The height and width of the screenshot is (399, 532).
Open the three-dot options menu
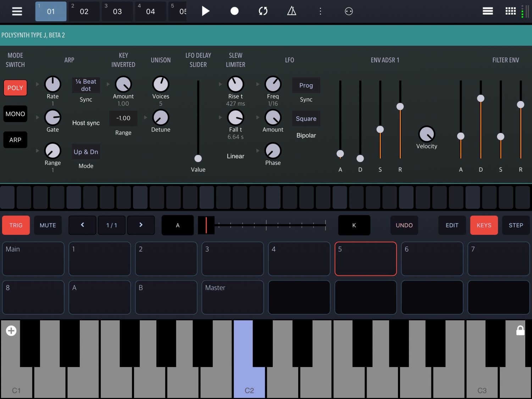click(x=320, y=11)
